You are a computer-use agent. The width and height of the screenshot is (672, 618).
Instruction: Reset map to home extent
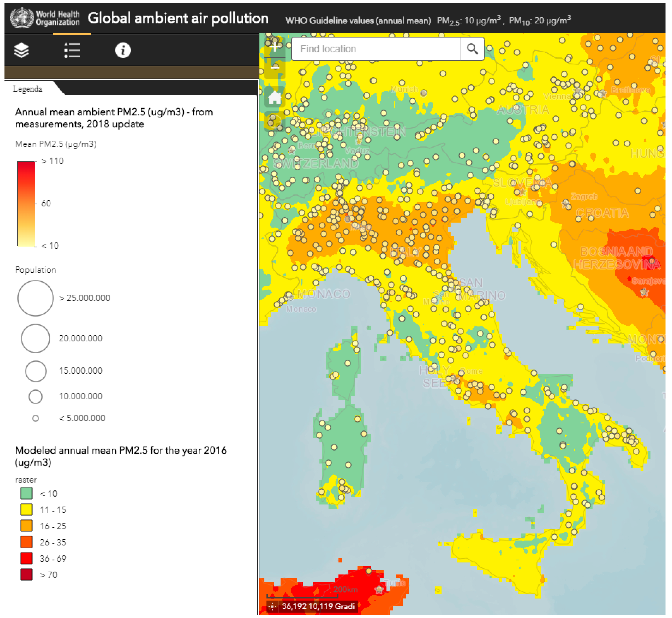click(x=275, y=98)
